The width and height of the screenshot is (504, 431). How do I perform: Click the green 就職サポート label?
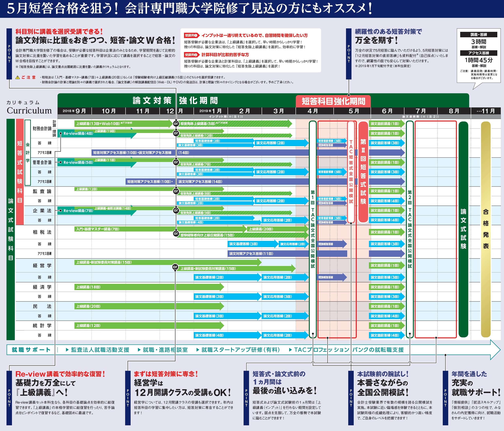(x=31, y=350)
